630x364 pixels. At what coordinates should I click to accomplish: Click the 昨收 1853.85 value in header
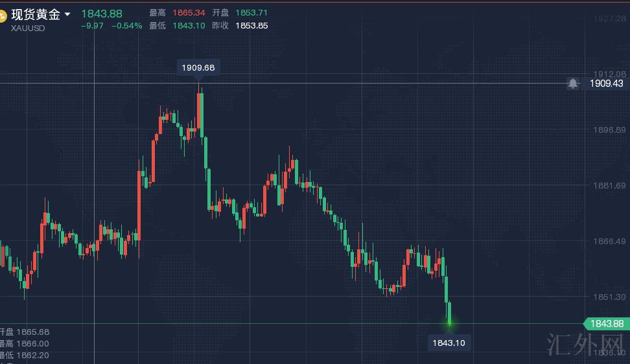click(x=252, y=26)
